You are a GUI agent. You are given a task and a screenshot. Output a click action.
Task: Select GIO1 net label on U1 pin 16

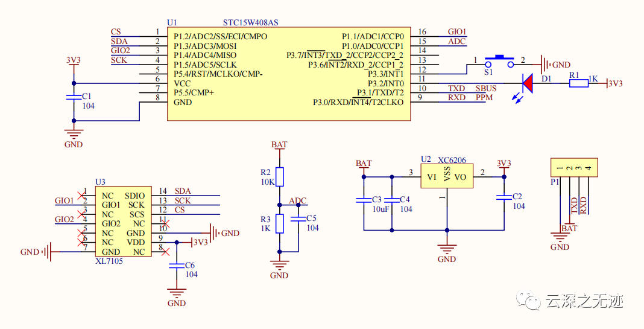(x=457, y=31)
